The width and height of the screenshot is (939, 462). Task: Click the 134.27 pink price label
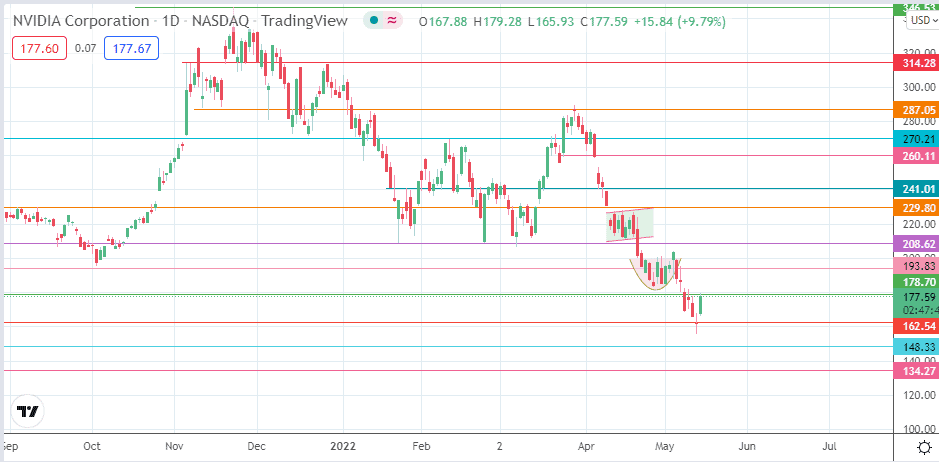point(915,371)
